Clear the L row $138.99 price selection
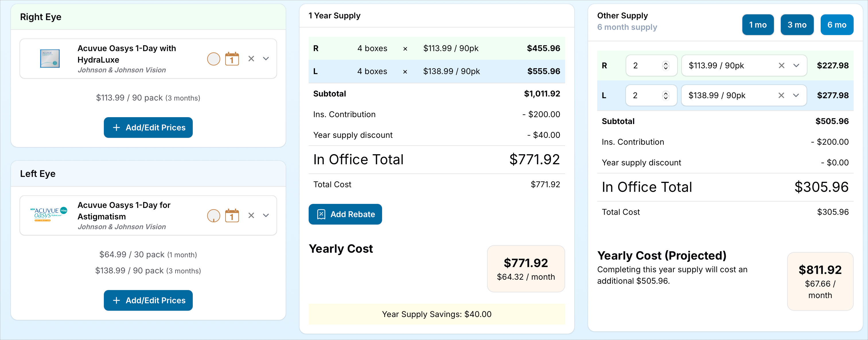The width and height of the screenshot is (868, 340). [x=781, y=95]
